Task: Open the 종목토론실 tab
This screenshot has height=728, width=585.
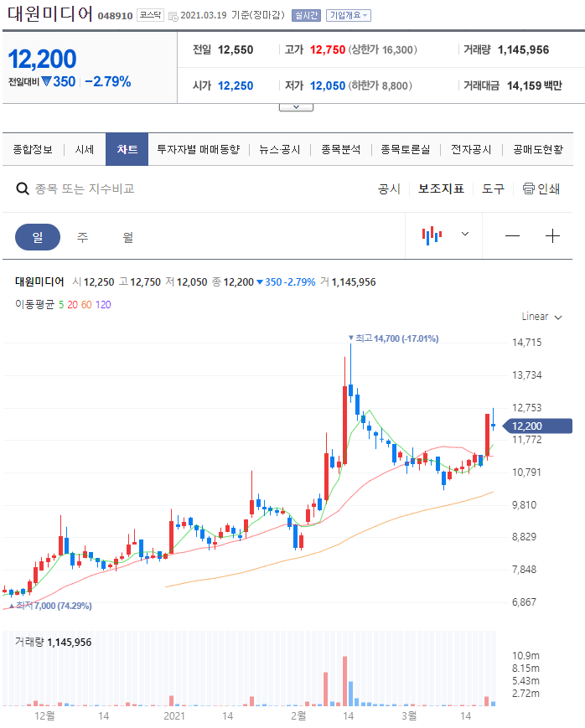Action: (405, 149)
